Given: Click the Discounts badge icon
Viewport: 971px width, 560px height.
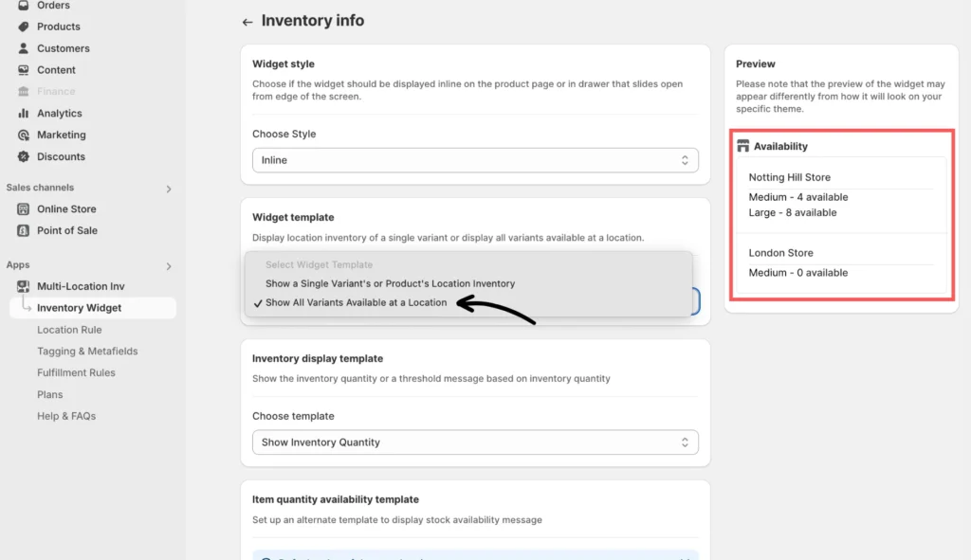Looking at the screenshot, I should click(x=24, y=157).
